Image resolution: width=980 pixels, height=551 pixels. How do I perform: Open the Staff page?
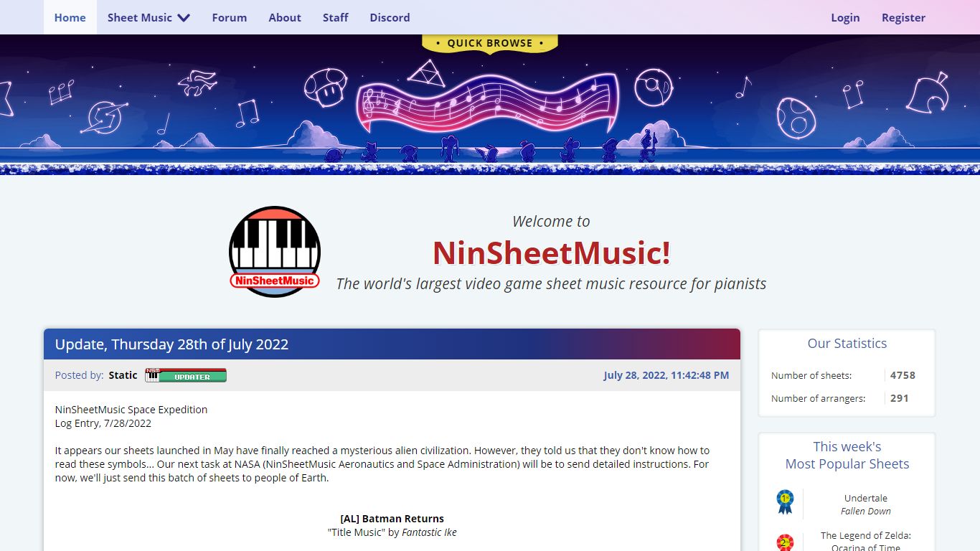point(335,17)
